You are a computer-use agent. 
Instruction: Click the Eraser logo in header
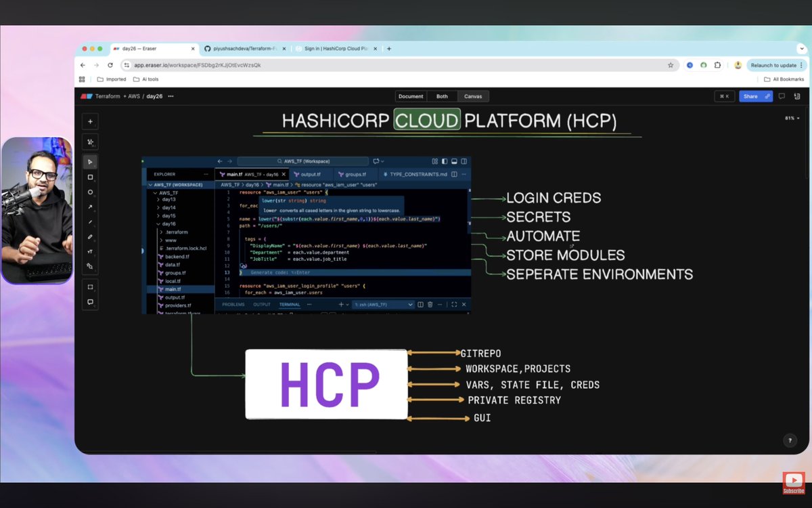click(x=86, y=96)
